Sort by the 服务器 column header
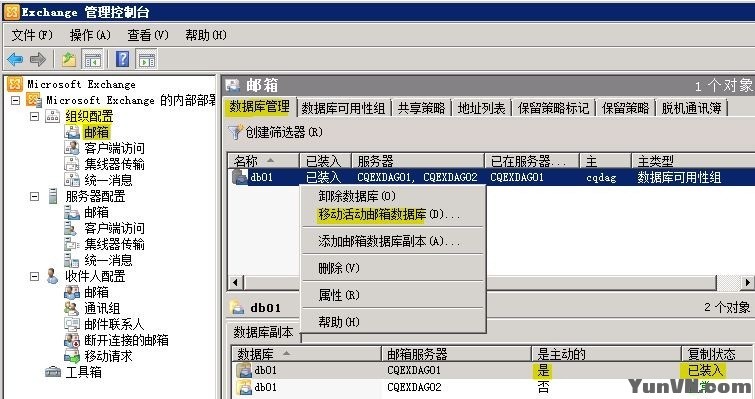This screenshot has height=399, width=755. [417, 160]
